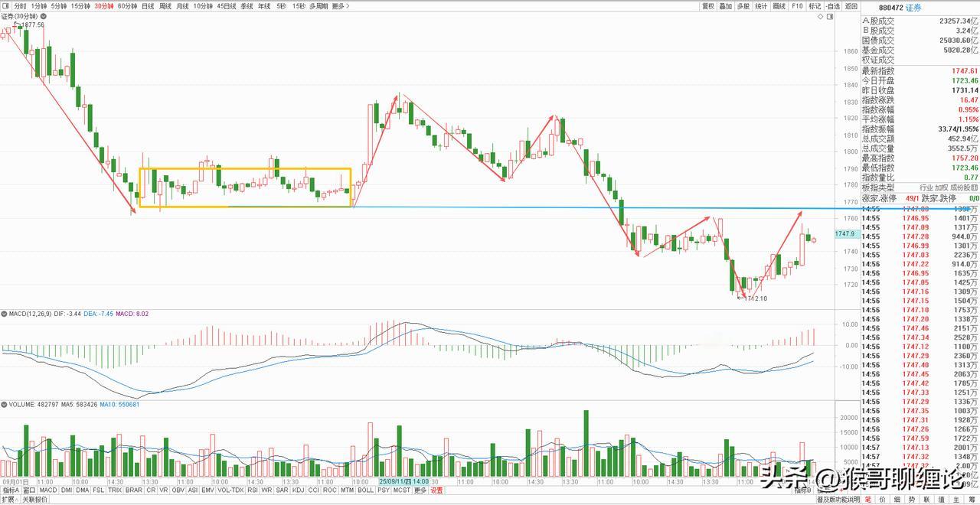Image resolution: width=980 pixels, height=505 pixels.
Task: Select the MCST indicator tab
Action: click(402, 490)
